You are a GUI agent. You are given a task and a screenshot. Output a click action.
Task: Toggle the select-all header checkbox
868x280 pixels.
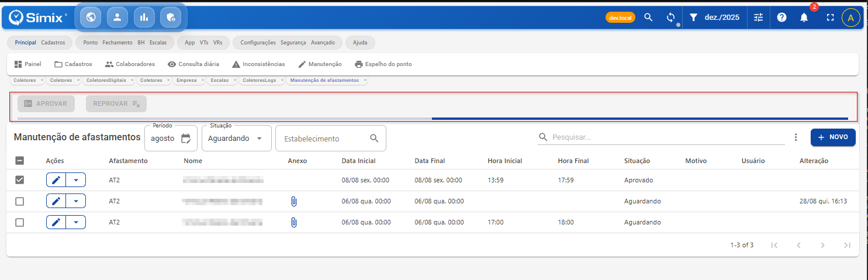[x=19, y=161]
